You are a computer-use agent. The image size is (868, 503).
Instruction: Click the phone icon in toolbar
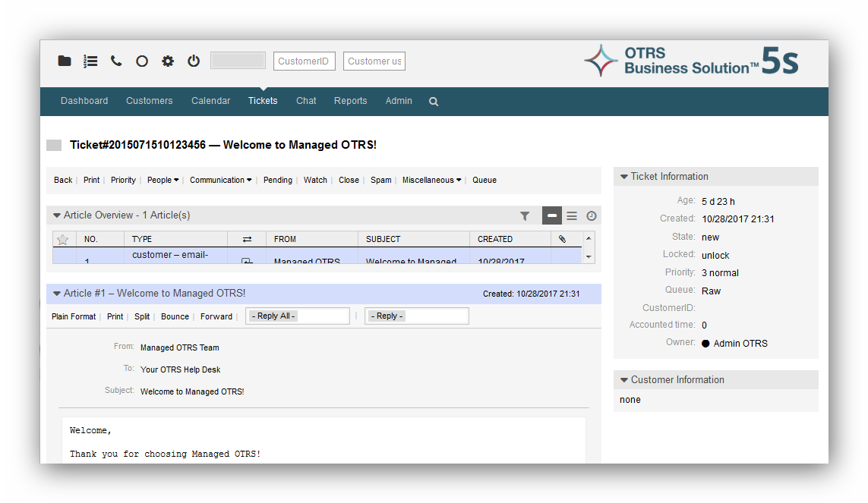point(116,61)
